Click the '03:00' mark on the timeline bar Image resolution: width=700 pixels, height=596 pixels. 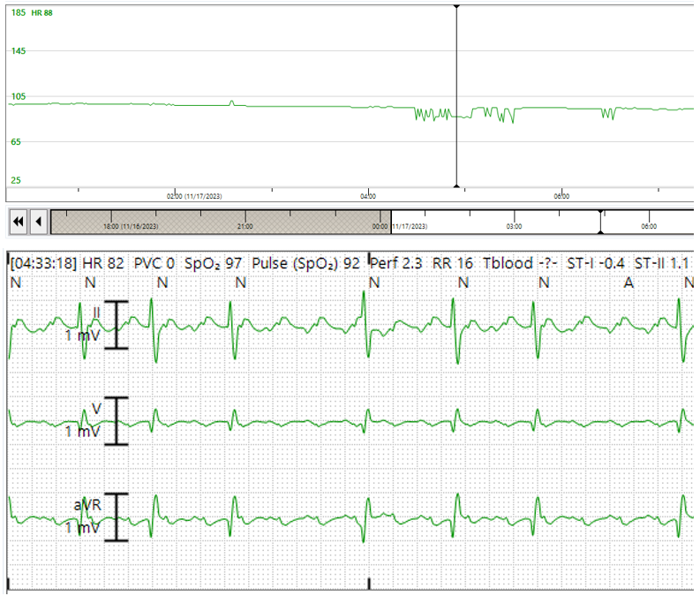coord(514,226)
